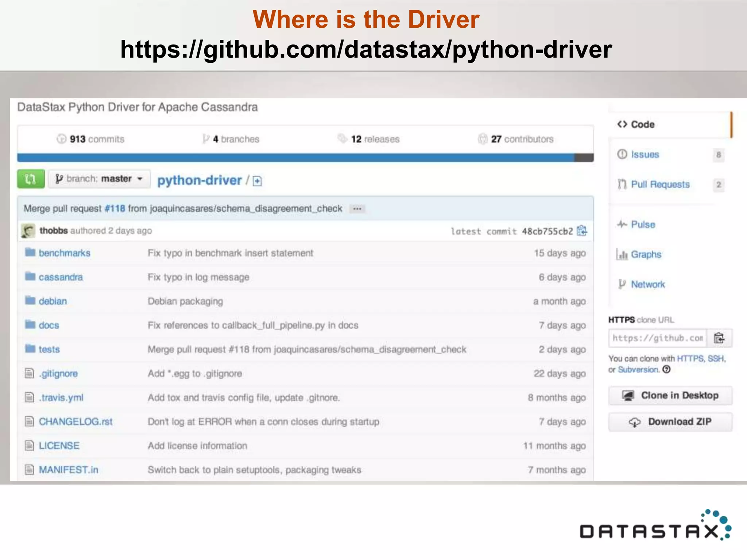Click thobbs author avatar thumbnail
The width and height of the screenshot is (747, 560).
[28, 231]
